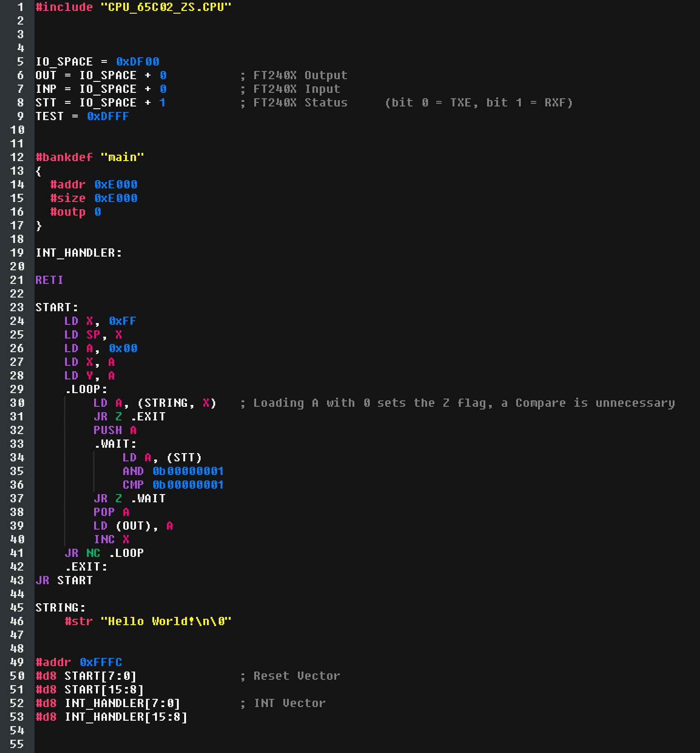Click the "Reset Vector" comment
This screenshot has width=700, height=753.
296,676
